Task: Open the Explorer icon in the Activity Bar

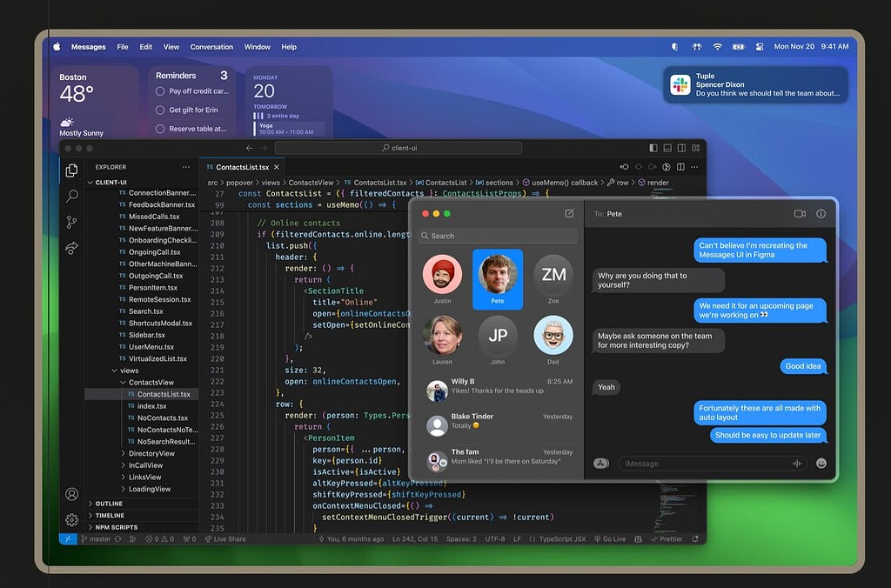Action: tap(71, 170)
